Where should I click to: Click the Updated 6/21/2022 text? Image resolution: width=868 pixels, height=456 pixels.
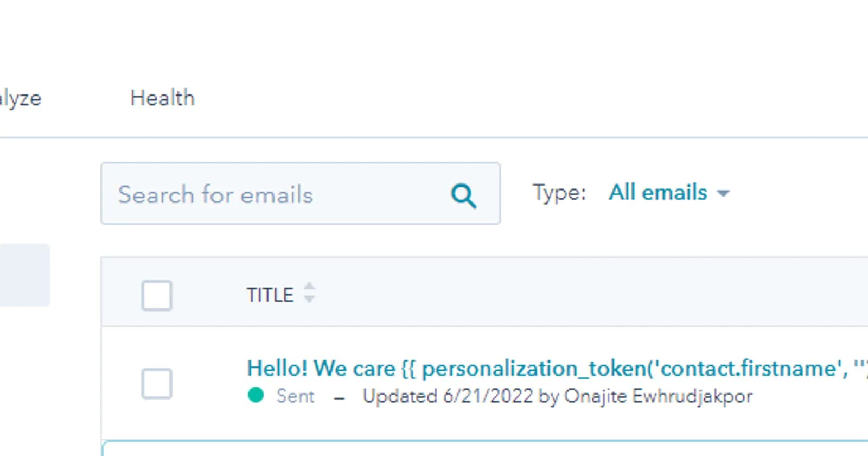coord(448,396)
